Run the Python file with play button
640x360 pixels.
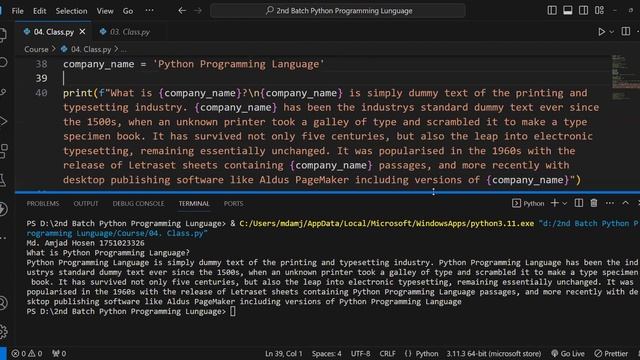(602, 31)
